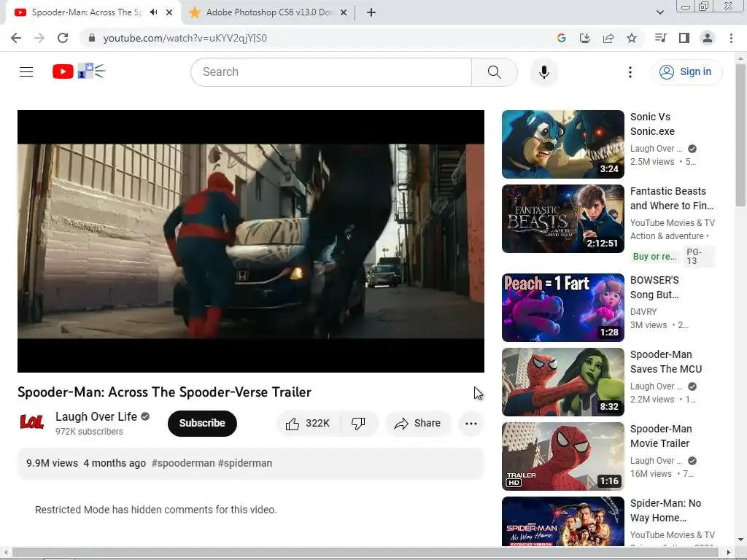The image size is (747, 560).
Task: Open Laugh Over Life channel name link
Action: pos(96,416)
